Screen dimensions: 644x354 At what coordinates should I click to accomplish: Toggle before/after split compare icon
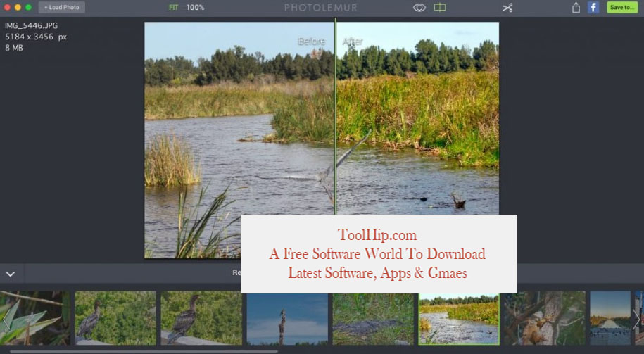pos(440,8)
